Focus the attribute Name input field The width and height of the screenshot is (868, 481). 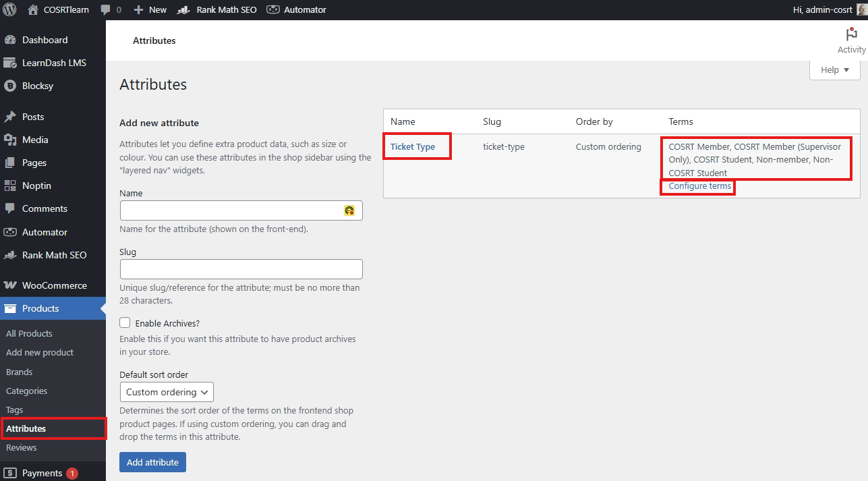241,210
